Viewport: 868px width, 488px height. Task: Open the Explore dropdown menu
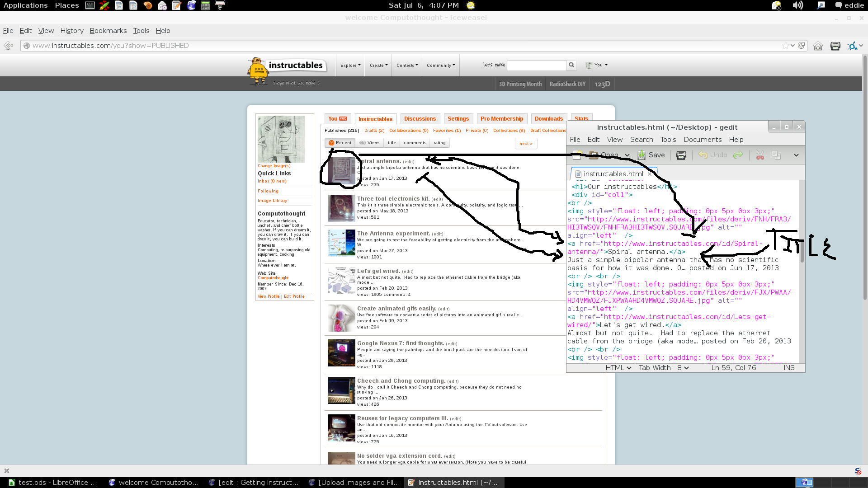tap(350, 65)
